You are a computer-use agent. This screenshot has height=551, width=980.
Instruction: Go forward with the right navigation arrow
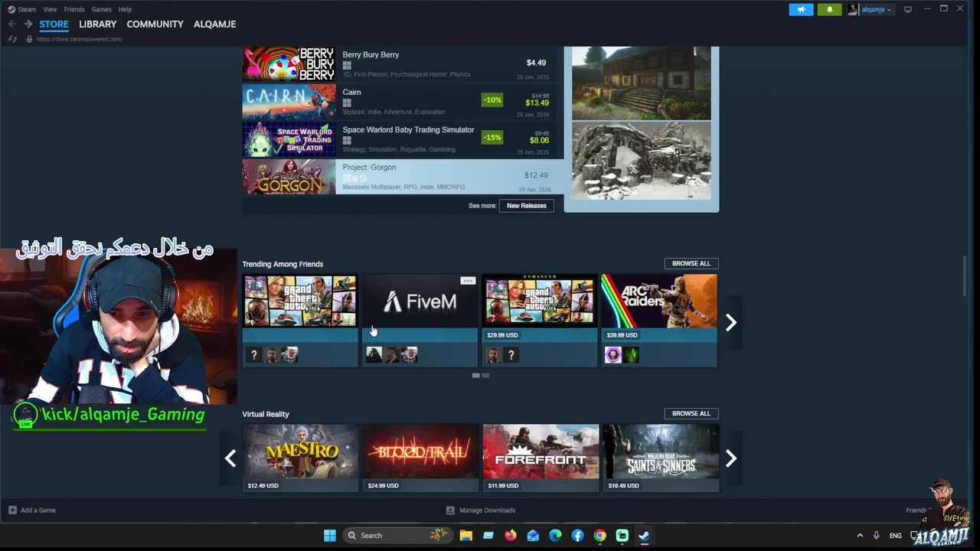[x=28, y=24]
